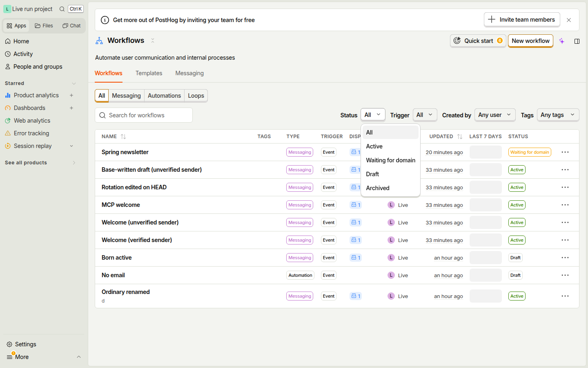Add new Product analytics item with plus
Screen dimensions: 588x368
71,95
